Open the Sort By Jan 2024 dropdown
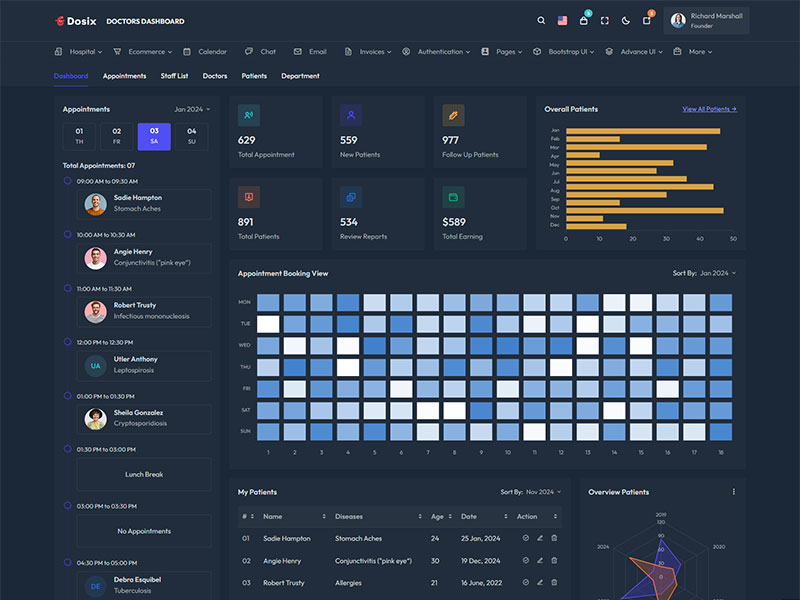Screen dimensions: 800x600 720,272
